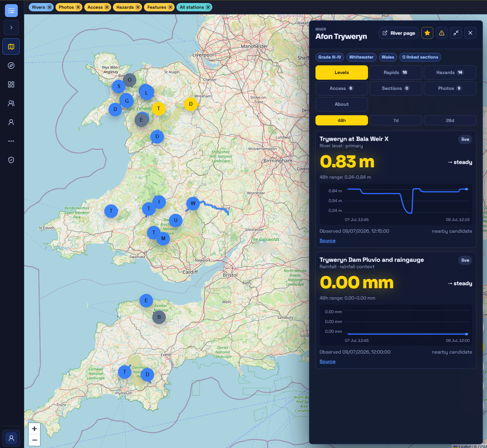Switch to the About tab

pos(342,104)
